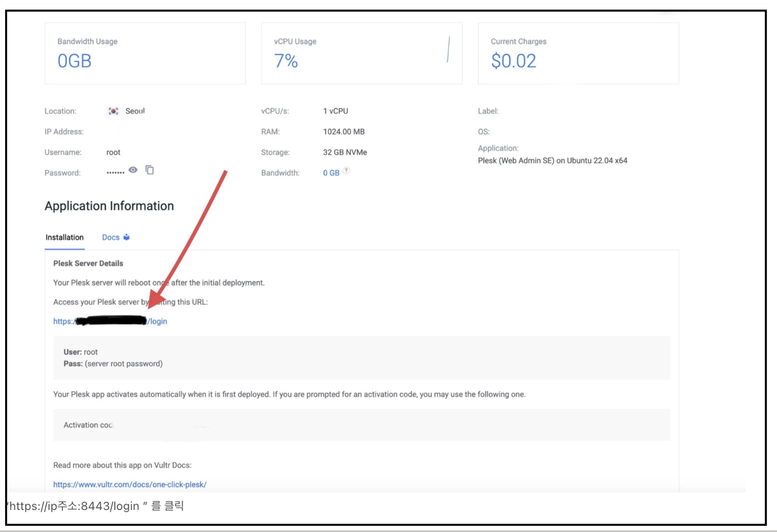Click the book icon next to Docs
The width and height of the screenshot is (777, 532).
127,237
